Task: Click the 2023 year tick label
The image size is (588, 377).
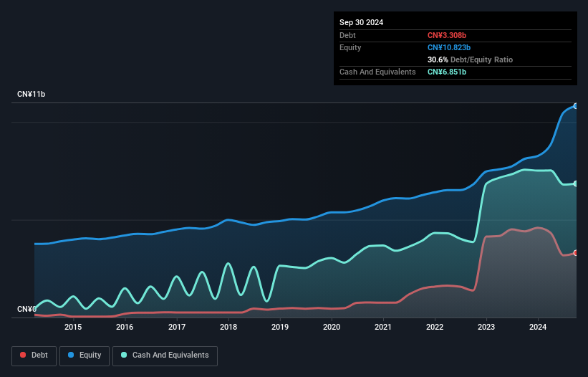Action: [486, 328]
